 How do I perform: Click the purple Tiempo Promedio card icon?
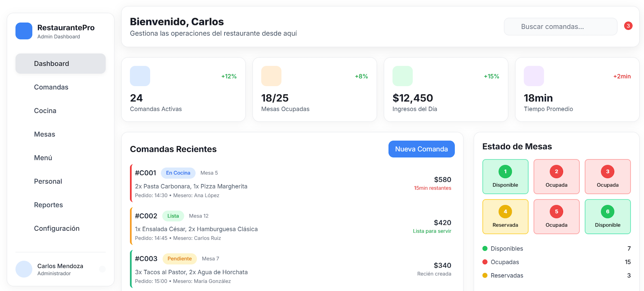coord(534,76)
